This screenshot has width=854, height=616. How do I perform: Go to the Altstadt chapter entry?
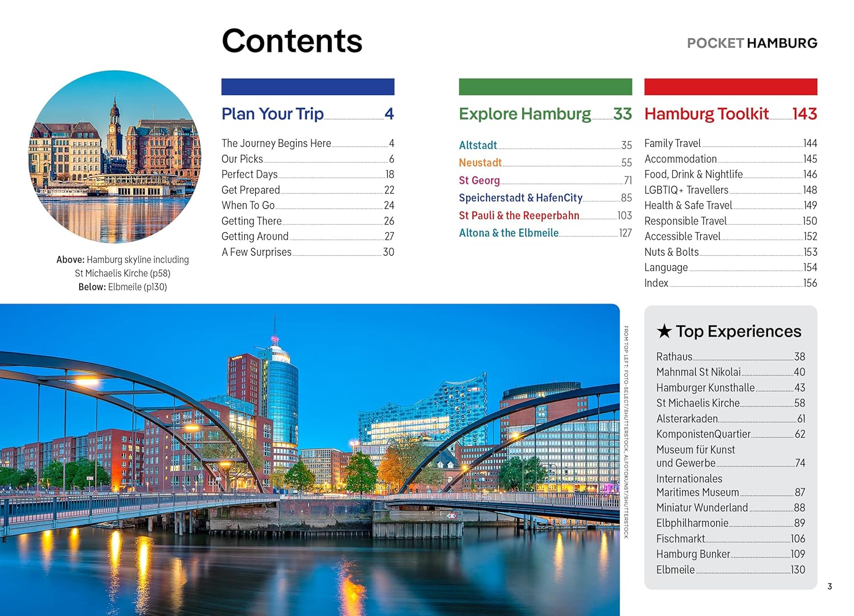point(478,145)
